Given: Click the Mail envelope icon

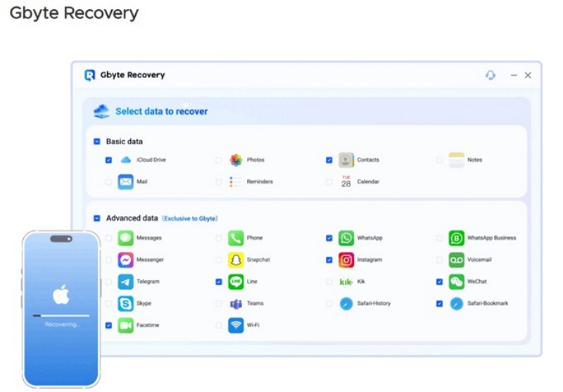Looking at the screenshot, I should pos(126,182).
